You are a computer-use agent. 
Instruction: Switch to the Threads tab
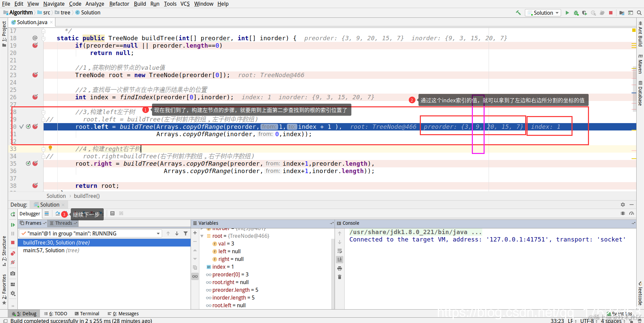63,223
